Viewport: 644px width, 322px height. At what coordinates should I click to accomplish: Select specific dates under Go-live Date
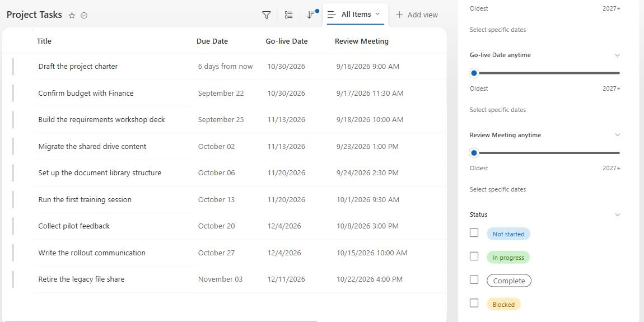(x=498, y=110)
